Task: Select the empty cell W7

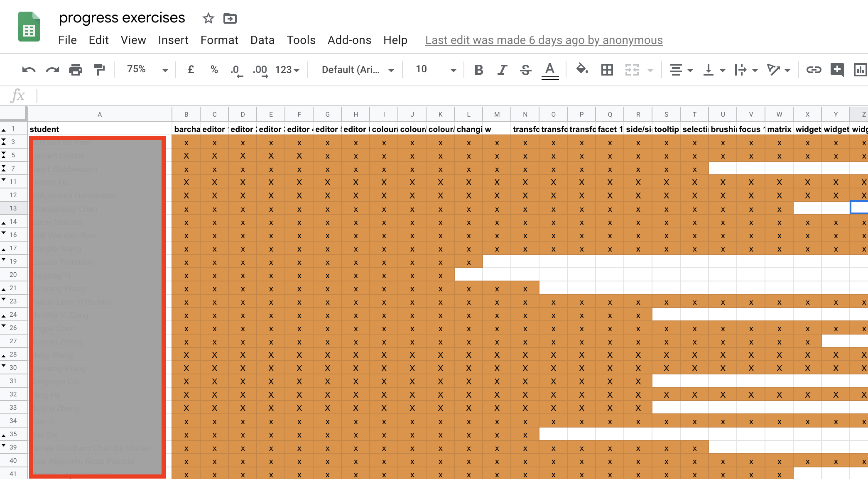Action: 779,169
